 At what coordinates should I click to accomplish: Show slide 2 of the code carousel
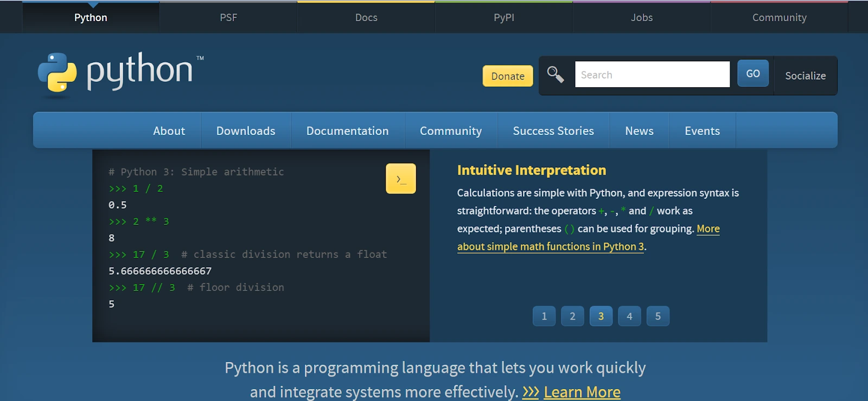[572, 316]
